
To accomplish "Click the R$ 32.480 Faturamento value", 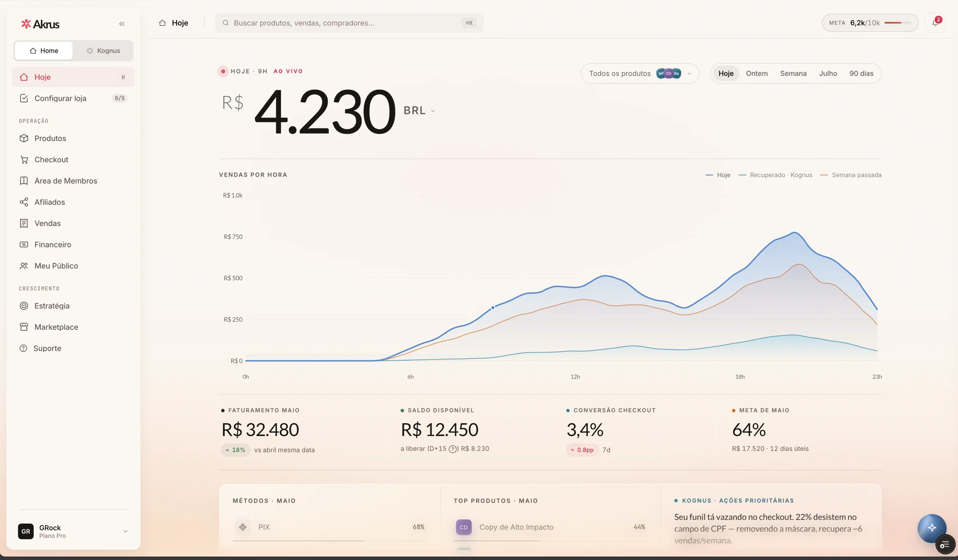I will tap(260, 430).
